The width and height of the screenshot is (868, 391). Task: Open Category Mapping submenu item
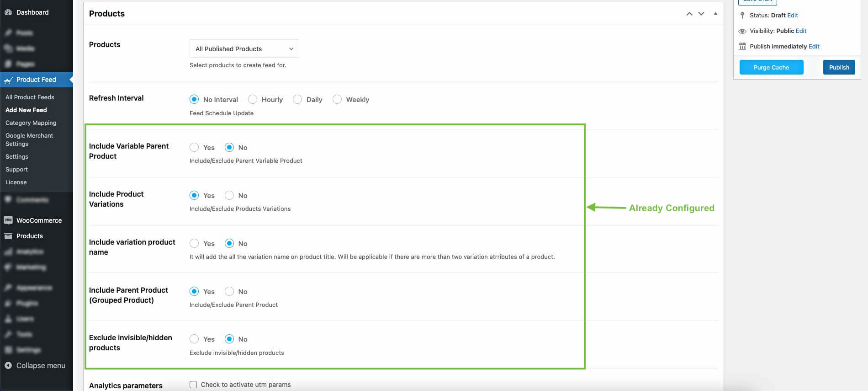[x=31, y=123]
